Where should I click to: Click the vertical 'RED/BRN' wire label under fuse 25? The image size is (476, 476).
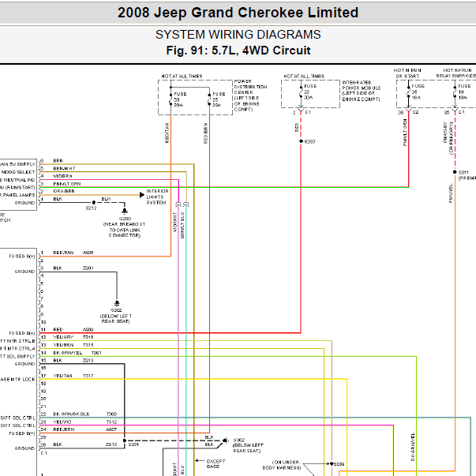pos(206,133)
